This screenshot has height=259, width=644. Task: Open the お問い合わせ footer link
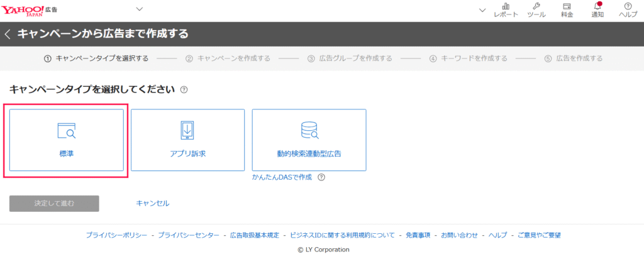pos(460,235)
